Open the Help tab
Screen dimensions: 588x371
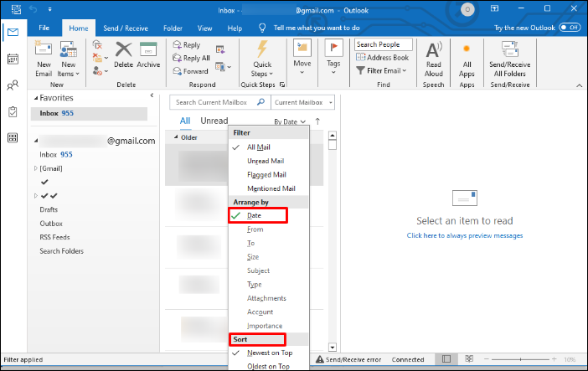[x=235, y=28]
